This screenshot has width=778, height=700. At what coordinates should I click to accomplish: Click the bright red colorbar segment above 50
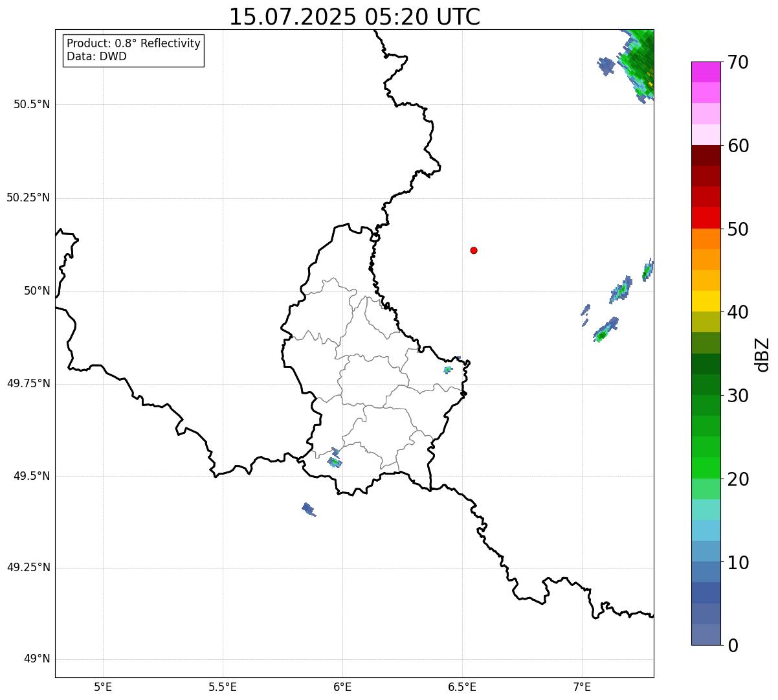click(706, 218)
